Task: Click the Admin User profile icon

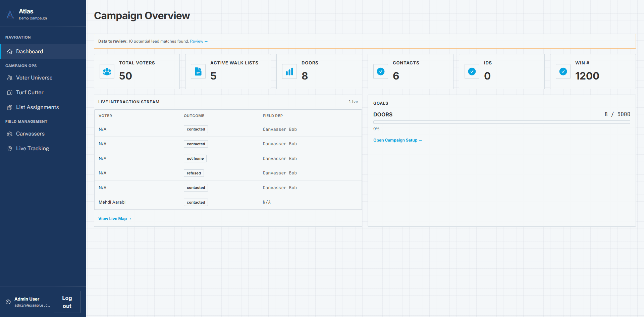Action: click(x=8, y=302)
